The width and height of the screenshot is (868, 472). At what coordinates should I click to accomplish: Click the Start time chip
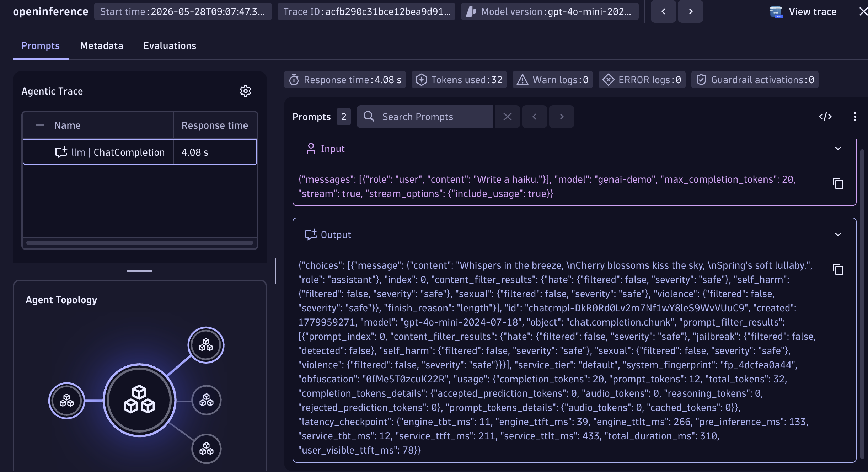pyautogui.click(x=183, y=11)
